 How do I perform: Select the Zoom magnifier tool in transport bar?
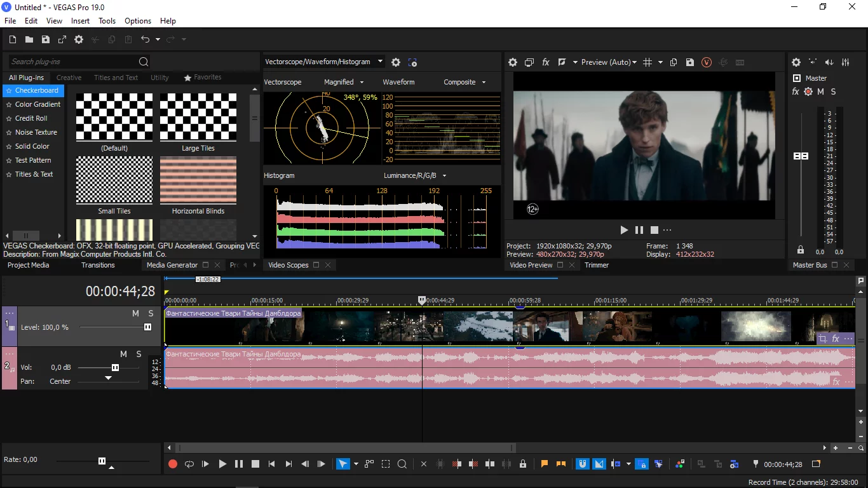(x=402, y=464)
